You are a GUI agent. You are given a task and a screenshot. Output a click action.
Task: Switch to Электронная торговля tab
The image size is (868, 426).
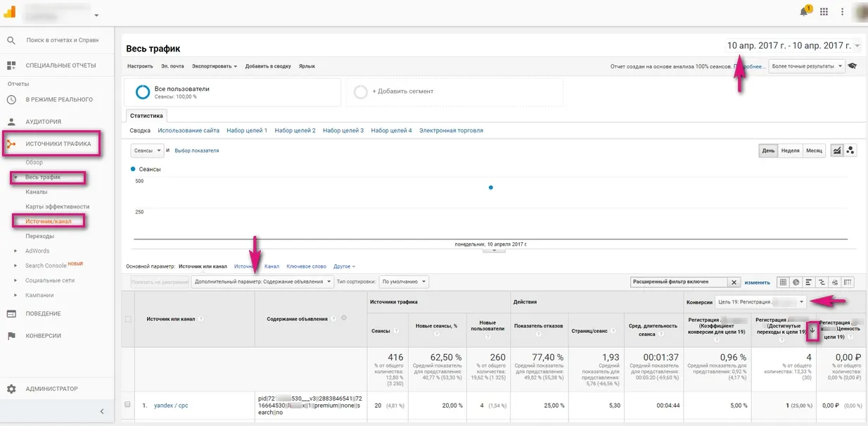[x=452, y=130]
